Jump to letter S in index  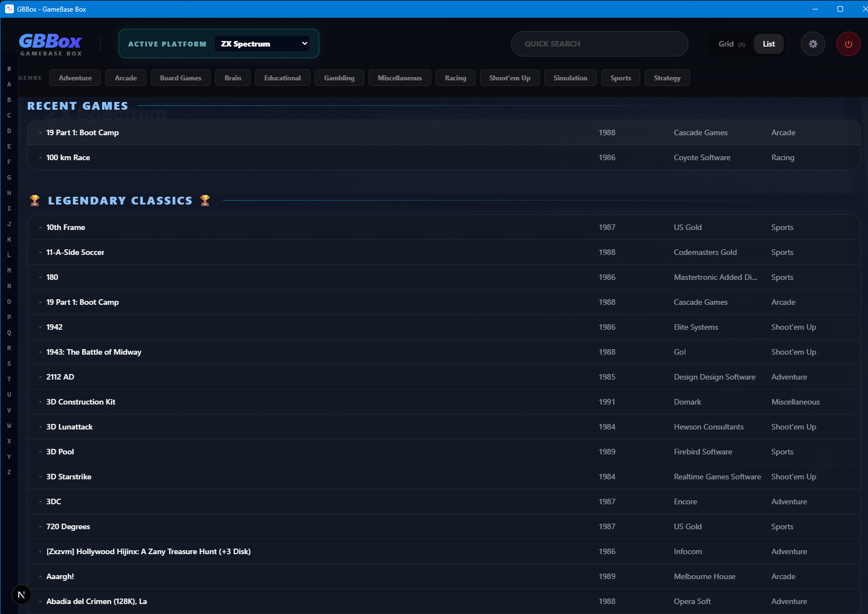coord(9,364)
